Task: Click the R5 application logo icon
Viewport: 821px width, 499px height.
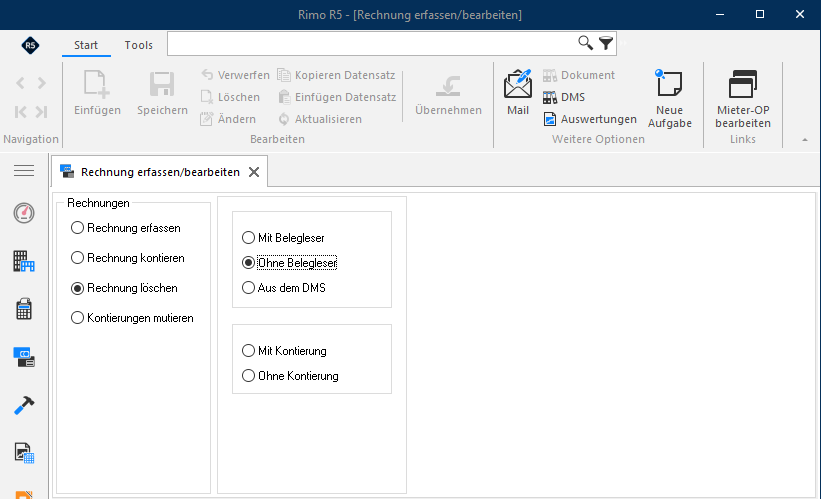Action: coord(30,45)
